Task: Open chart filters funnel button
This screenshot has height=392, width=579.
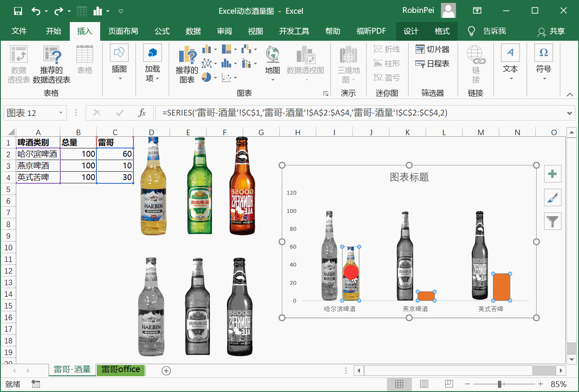Action: 552,221
